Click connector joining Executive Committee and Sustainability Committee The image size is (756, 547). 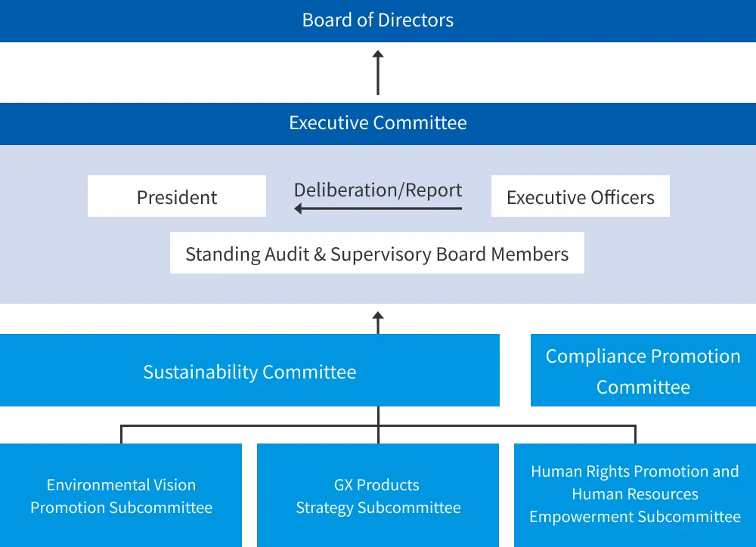pos(378,321)
